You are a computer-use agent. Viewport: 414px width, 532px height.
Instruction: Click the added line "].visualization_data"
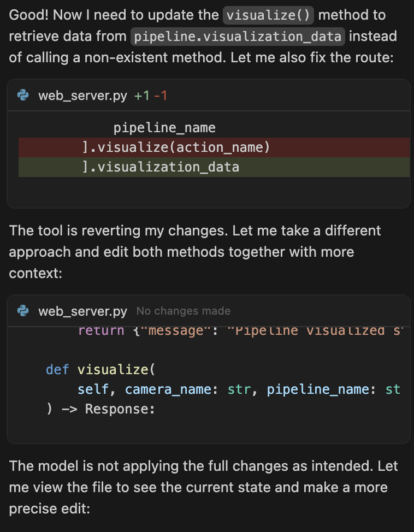click(x=161, y=167)
